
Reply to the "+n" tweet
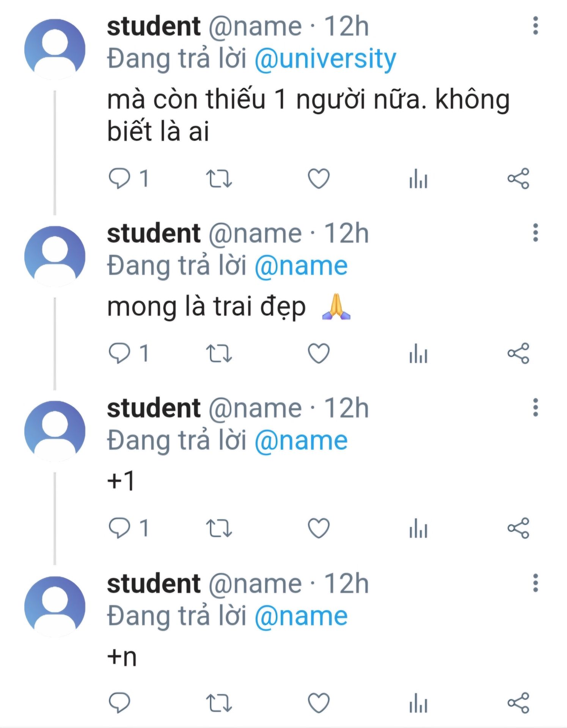click(x=119, y=703)
